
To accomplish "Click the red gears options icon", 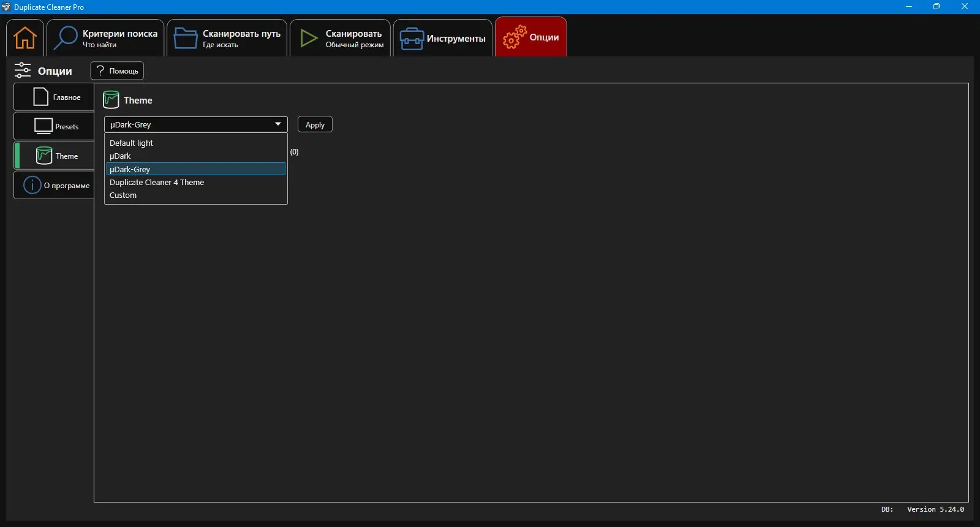I will [x=514, y=37].
